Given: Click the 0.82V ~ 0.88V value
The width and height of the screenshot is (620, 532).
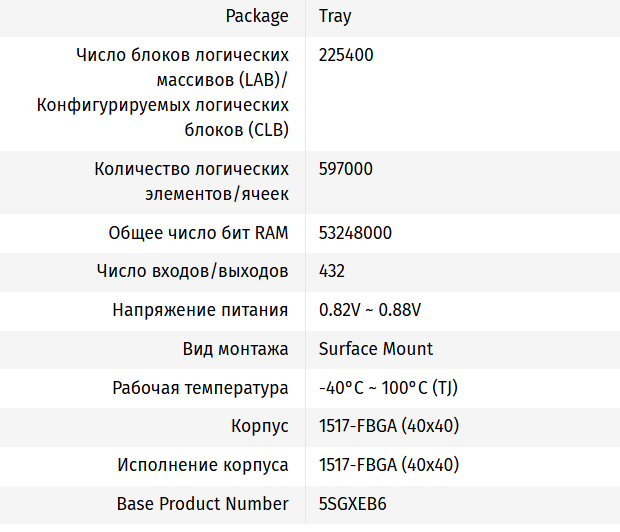Looking at the screenshot, I should tap(370, 310).
